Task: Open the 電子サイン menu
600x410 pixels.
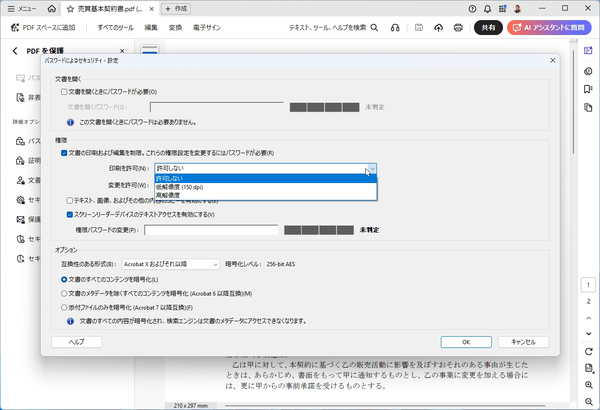Action: pos(207,28)
